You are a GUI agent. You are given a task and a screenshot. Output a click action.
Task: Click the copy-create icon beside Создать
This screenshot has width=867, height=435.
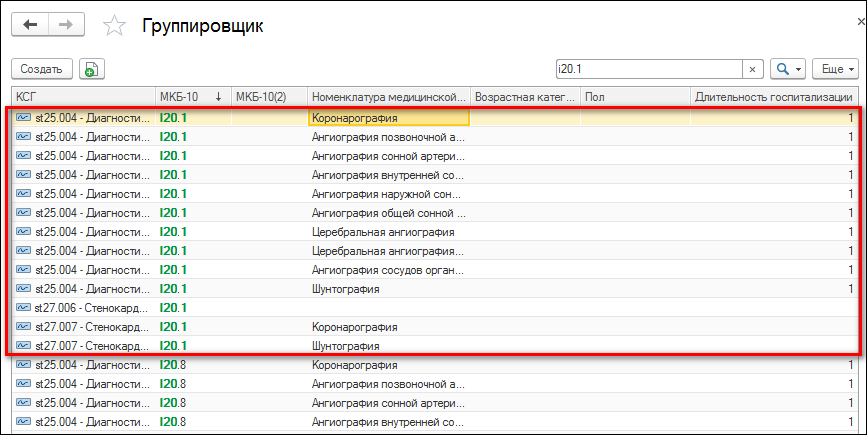[92, 69]
